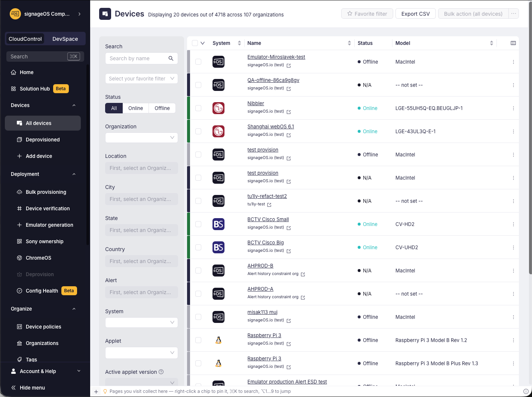
Task: Open Config Health page
Action: coord(42,291)
